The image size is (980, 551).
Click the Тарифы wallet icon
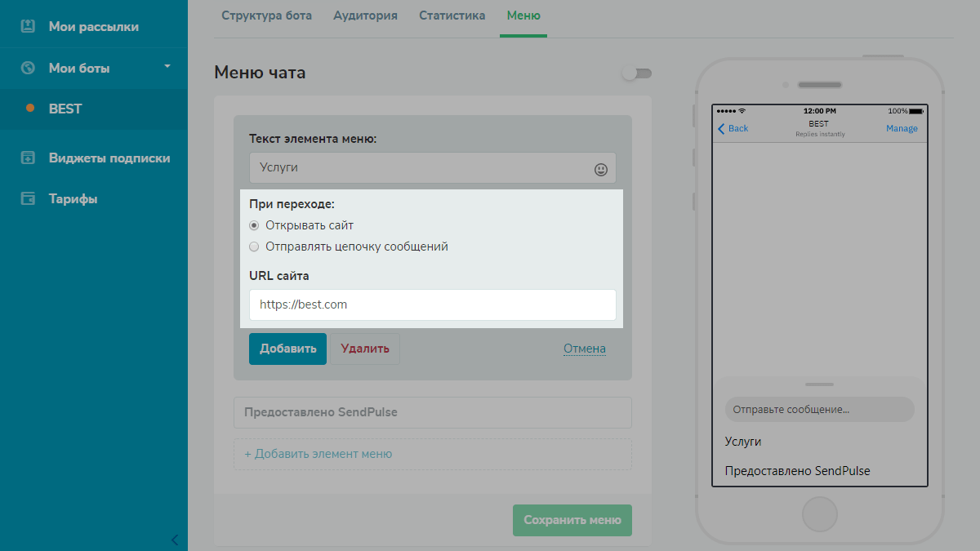click(28, 198)
